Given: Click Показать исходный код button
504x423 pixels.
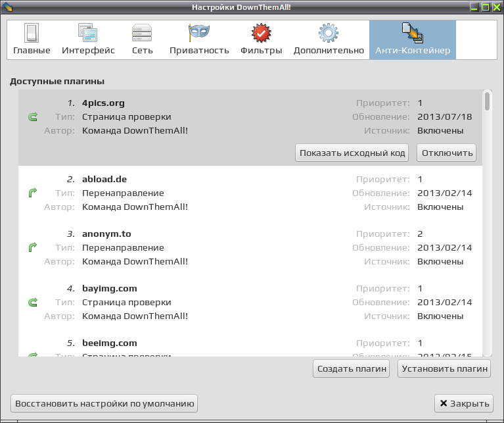Looking at the screenshot, I should click(352, 153).
